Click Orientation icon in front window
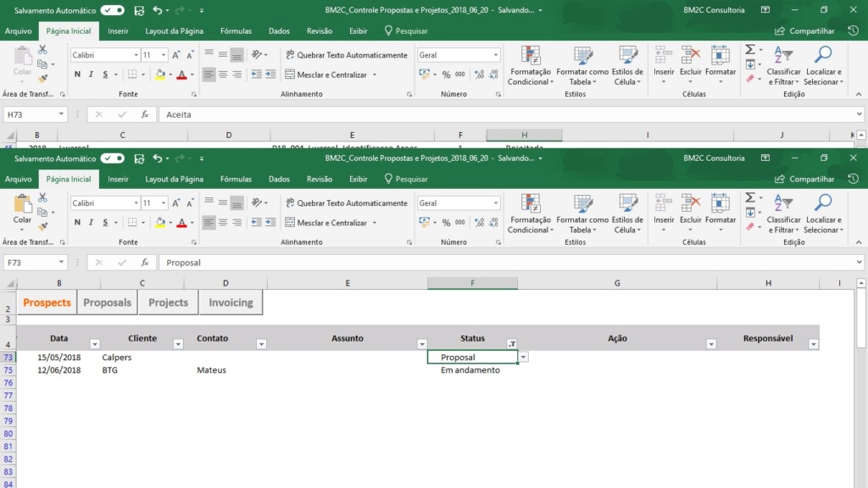The width and height of the screenshot is (868, 488). point(257,202)
